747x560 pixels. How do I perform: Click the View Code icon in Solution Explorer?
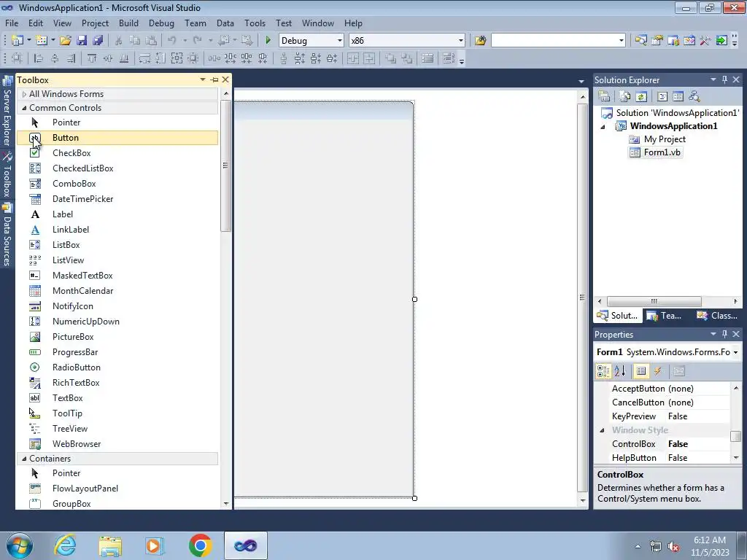(x=662, y=97)
